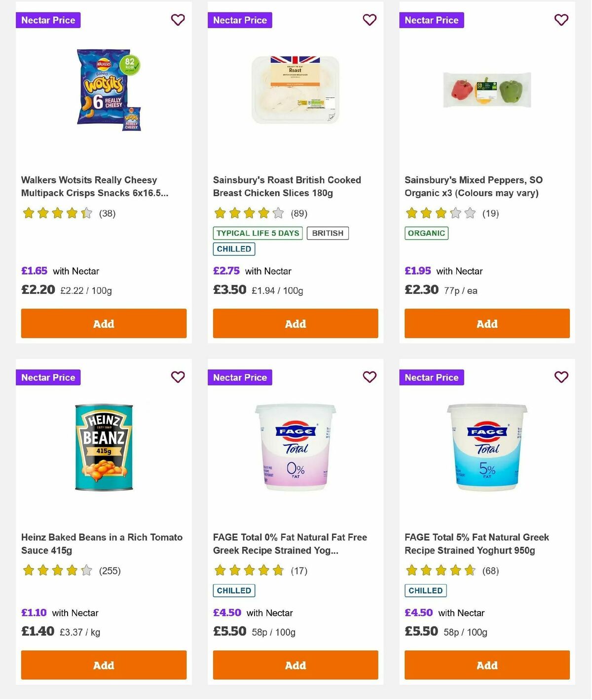Click the heart icon on FAGE Total 5% yoghurt
Image resolution: width=592 pixels, height=700 pixels.
point(561,377)
